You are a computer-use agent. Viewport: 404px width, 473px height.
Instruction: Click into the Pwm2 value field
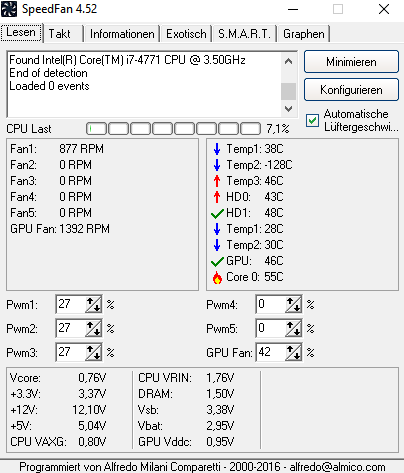[x=71, y=328]
